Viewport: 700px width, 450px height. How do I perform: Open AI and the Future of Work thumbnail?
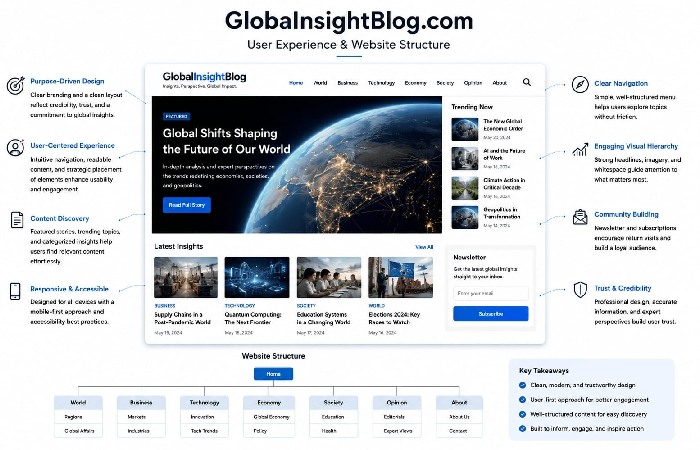(x=465, y=158)
